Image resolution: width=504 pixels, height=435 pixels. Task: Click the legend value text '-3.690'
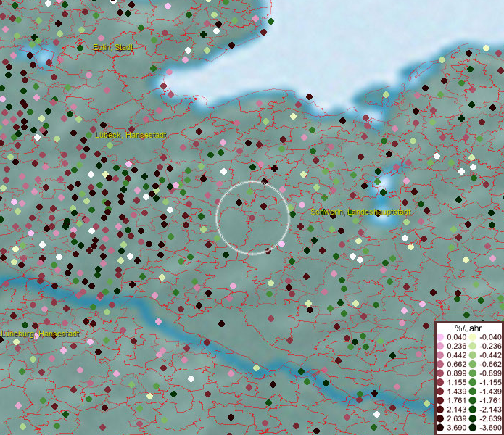tap(490, 428)
